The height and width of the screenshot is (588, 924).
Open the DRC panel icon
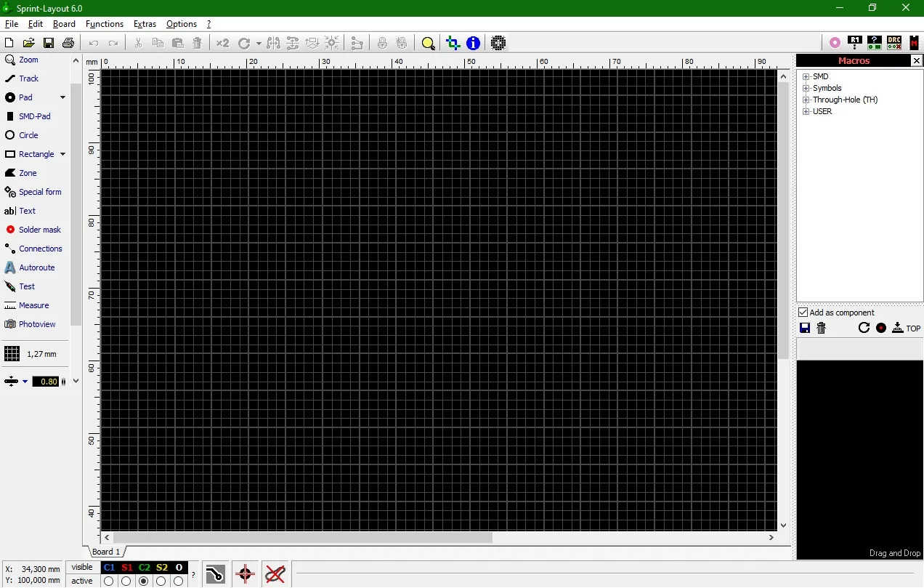(x=894, y=44)
